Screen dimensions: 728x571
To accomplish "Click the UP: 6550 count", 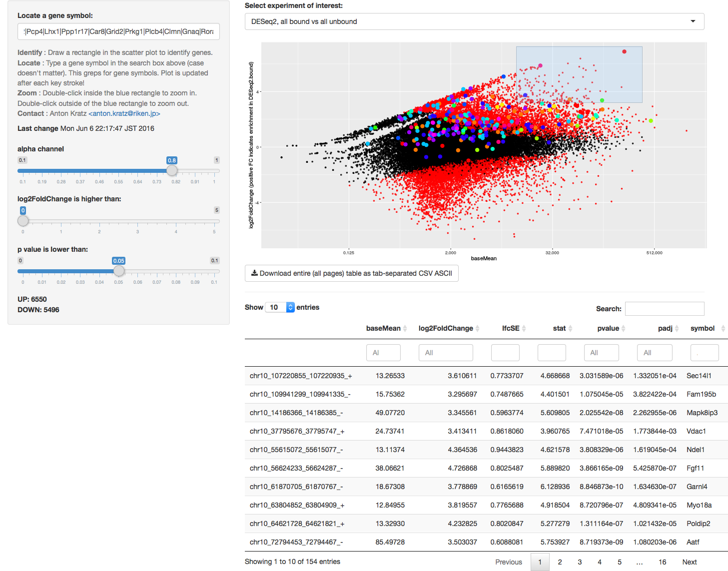I will click(32, 299).
